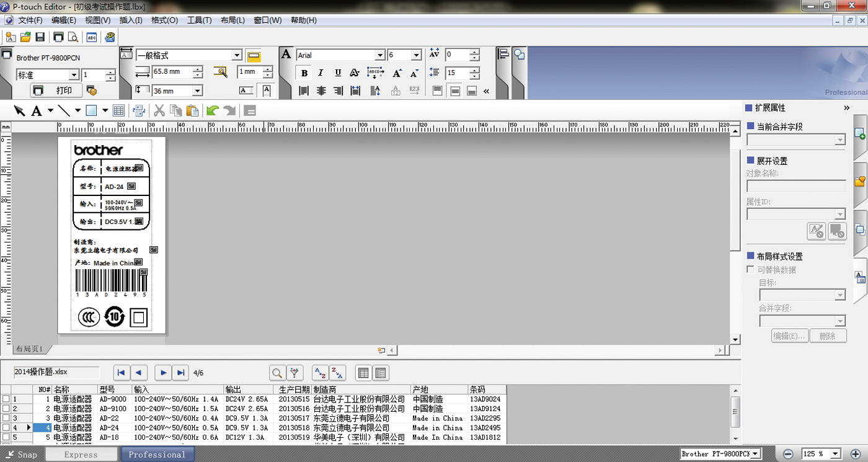
Task: Undo the last action
Action: pos(213,111)
